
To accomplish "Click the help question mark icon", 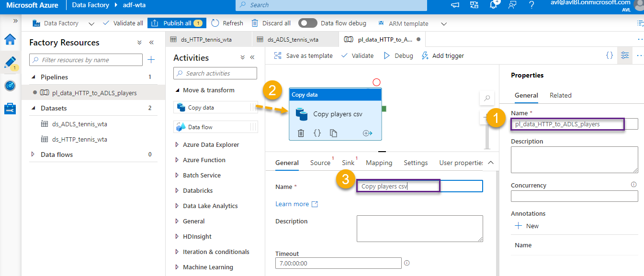I will coord(531,5).
